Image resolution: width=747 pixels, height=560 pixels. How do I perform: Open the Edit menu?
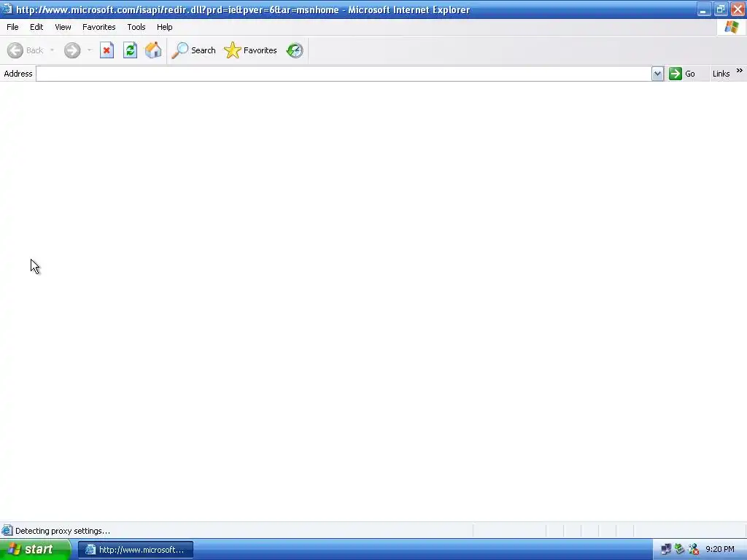(36, 27)
